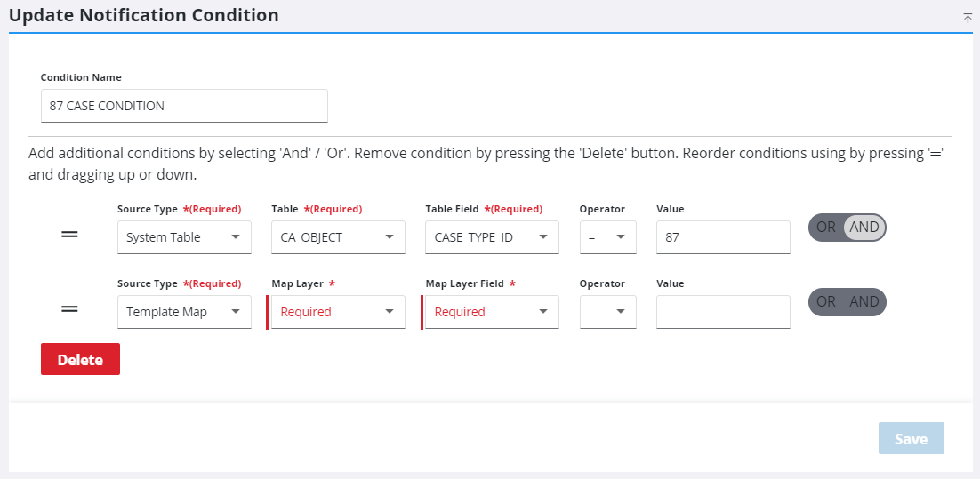Open the required Map Layer Field dropdown

(x=492, y=312)
